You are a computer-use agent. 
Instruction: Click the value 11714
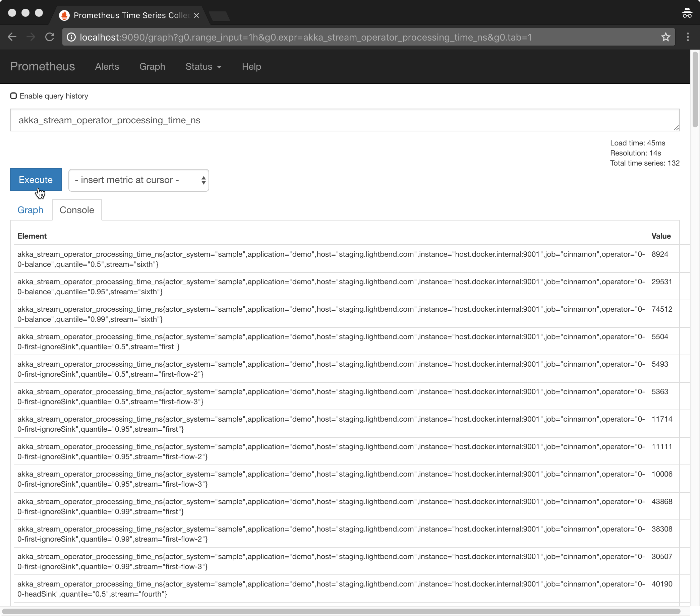[x=662, y=419]
